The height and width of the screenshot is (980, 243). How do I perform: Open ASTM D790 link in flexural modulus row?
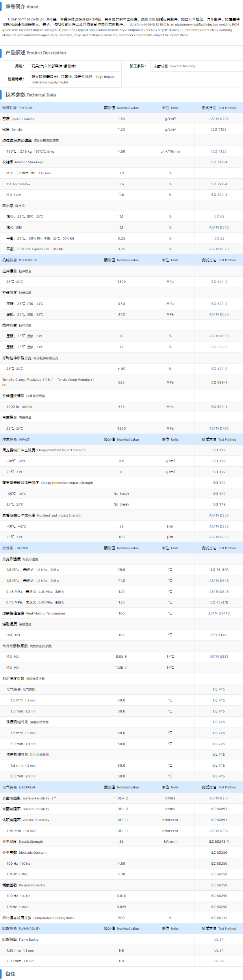pyautogui.click(x=219, y=428)
